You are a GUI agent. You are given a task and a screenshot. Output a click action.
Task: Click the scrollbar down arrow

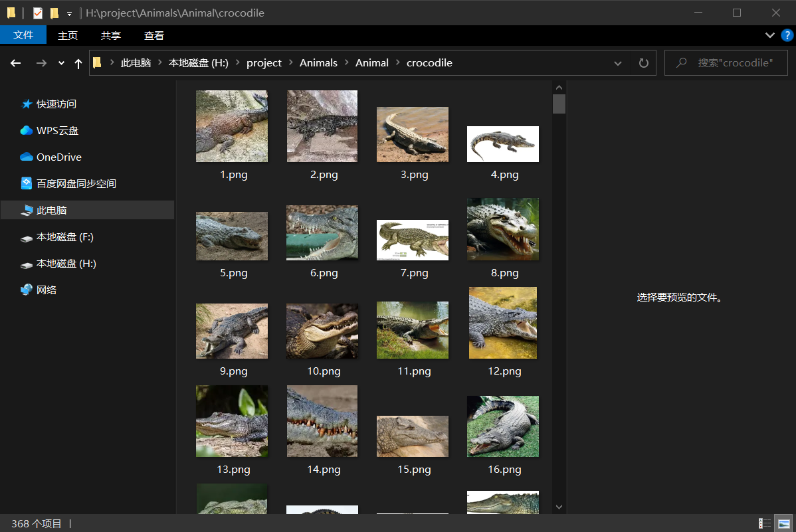pos(559,507)
